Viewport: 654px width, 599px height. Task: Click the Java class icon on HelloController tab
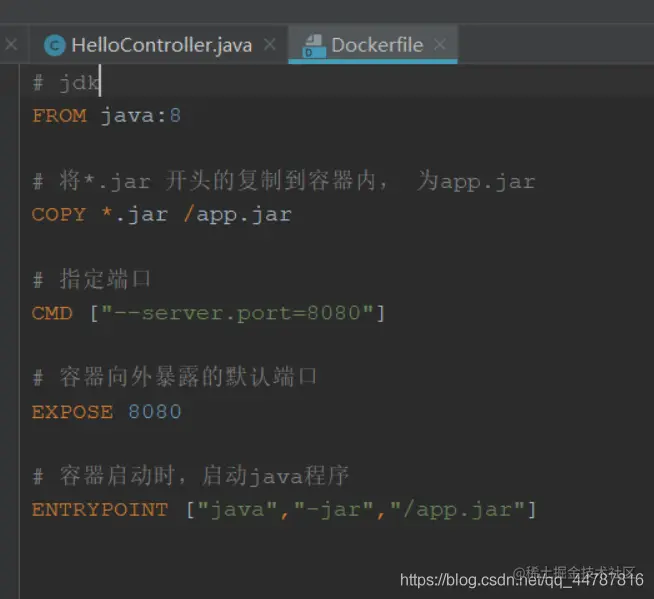pos(55,45)
